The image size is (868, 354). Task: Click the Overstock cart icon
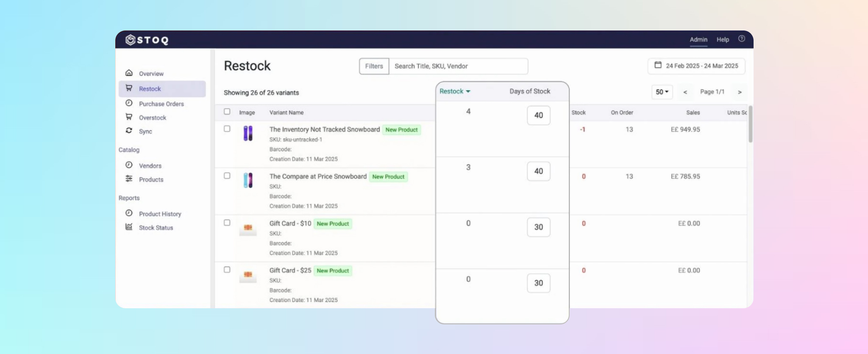tap(129, 117)
